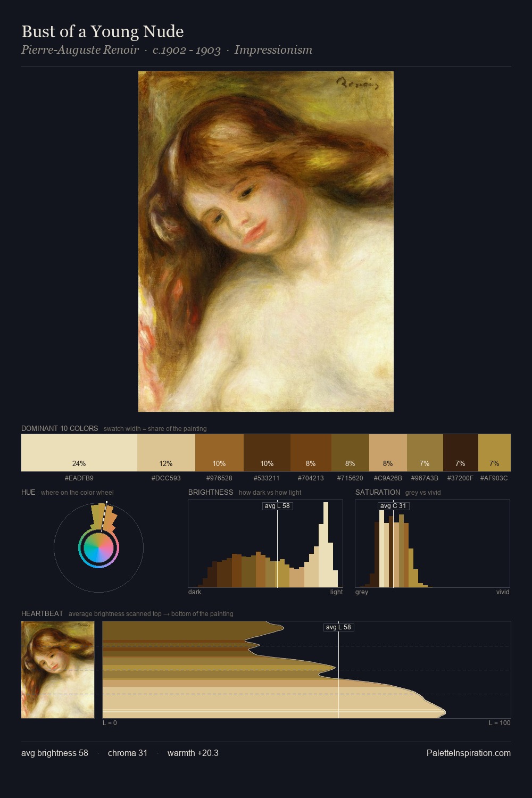Image resolution: width=532 pixels, height=798 pixels.
Task: Click the 'BRIGHTNESS' section heading
Action: click(x=211, y=492)
